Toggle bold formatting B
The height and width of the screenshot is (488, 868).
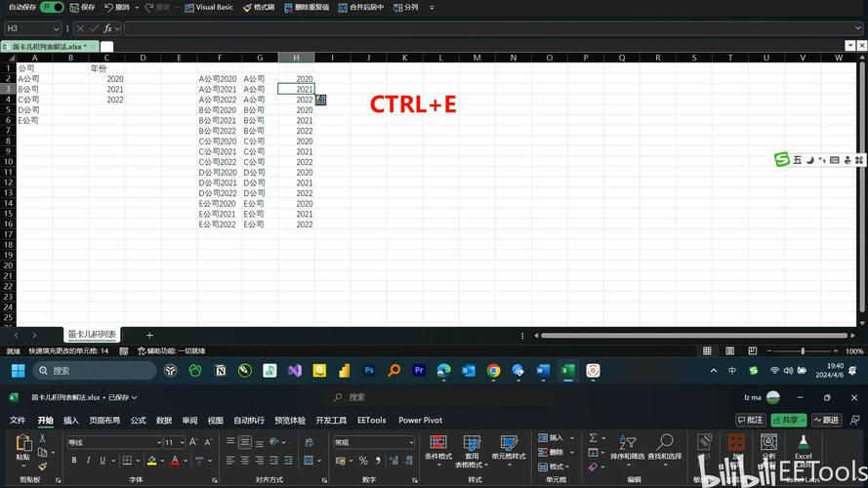click(x=74, y=461)
